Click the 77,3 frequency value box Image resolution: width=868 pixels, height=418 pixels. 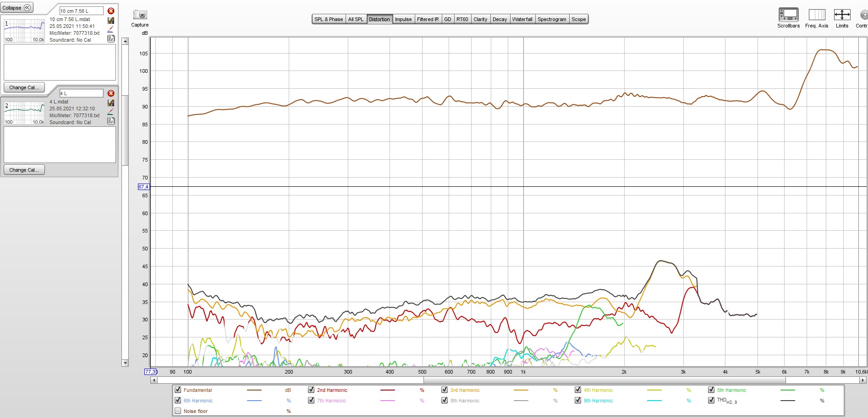coord(151,372)
